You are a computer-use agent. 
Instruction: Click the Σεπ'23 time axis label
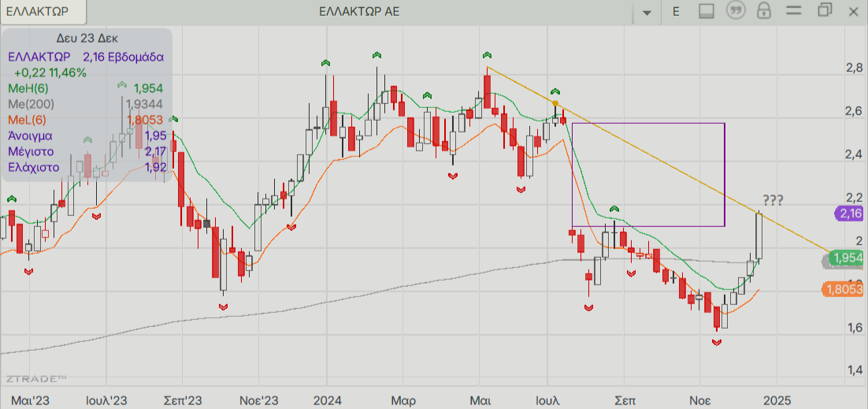click(x=182, y=400)
